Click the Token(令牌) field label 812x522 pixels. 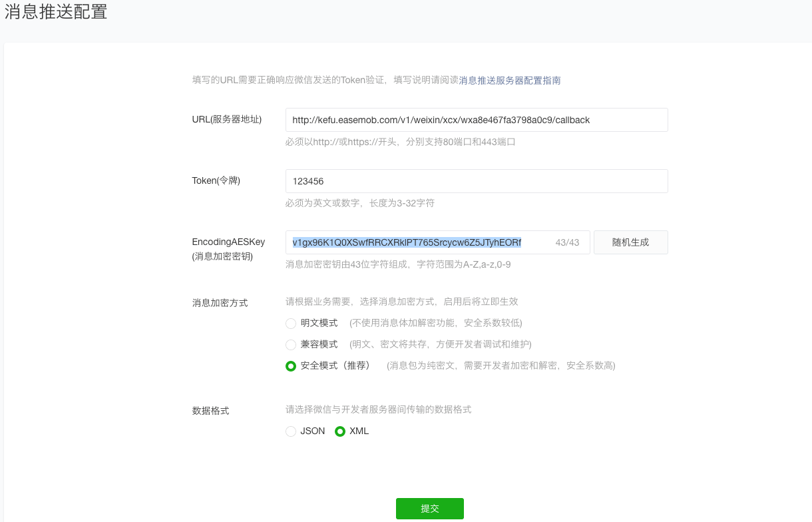click(216, 180)
